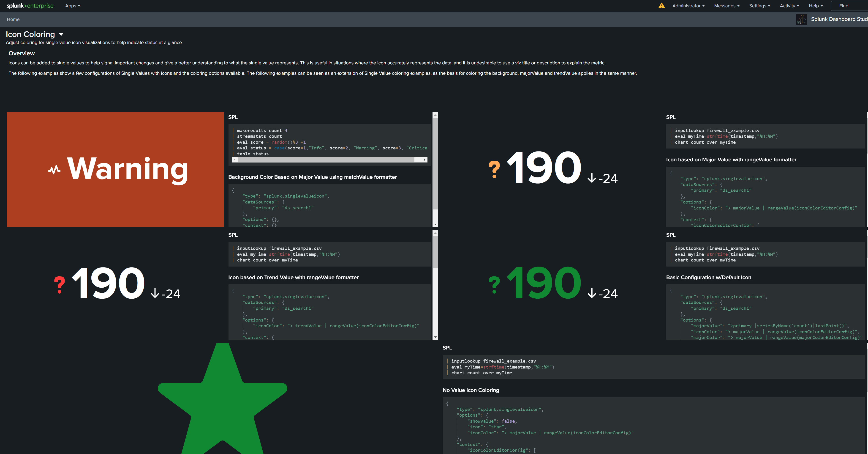The image size is (868, 454).
Task: Click the green question mark icon
Action: (x=494, y=285)
